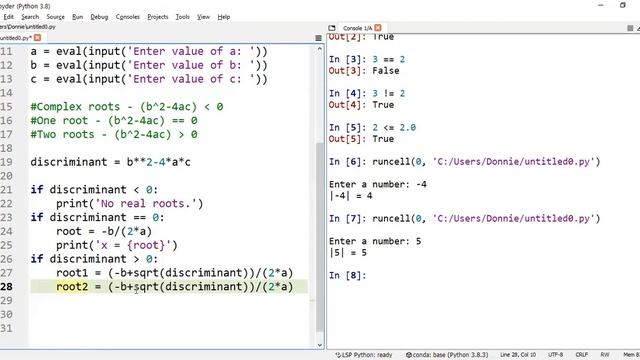Click line 'discriminant = b**2-4*a*c'
This screenshot has height=360, width=640.
pyautogui.click(x=110, y=162)
